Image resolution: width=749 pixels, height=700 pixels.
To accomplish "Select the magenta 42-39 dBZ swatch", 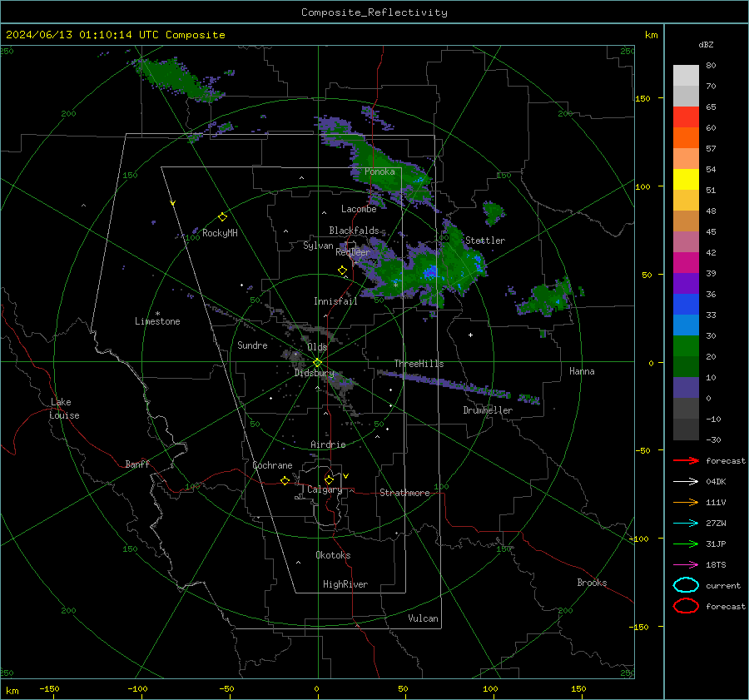I will pyautogui.click(x=686, y=262).
